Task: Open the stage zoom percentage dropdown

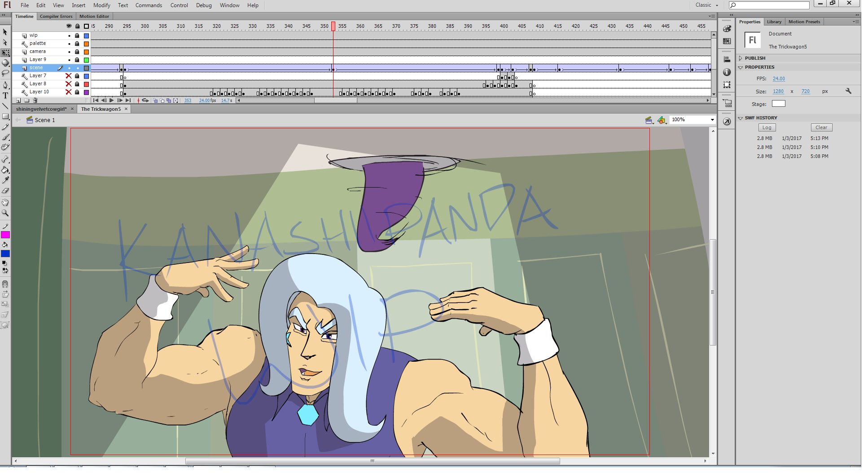Action: click(x=712, y=120)
